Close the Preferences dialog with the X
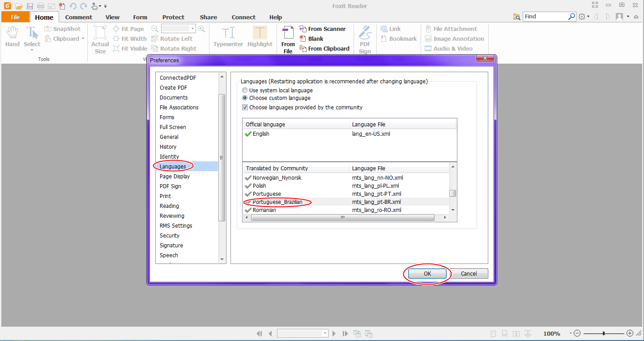The height and width of the screenshot is (341, 644). (485, 59)
